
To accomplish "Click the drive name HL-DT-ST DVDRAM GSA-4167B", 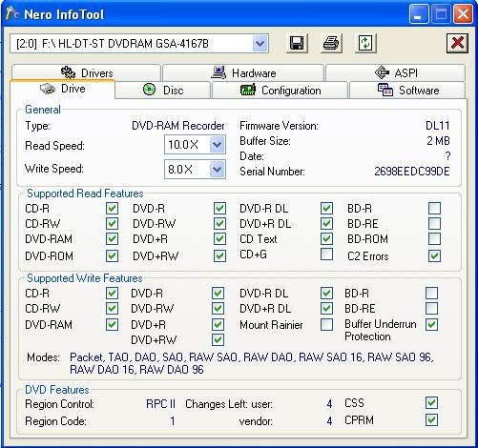I will (134, 44).
